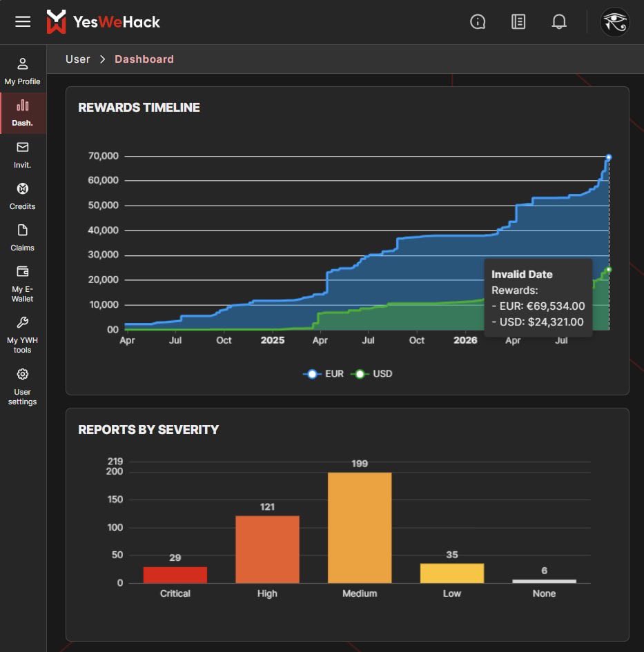The height and width of the screenshot is (652, 644).
Task: Open My YWH tools
Action: pos(23,335)
